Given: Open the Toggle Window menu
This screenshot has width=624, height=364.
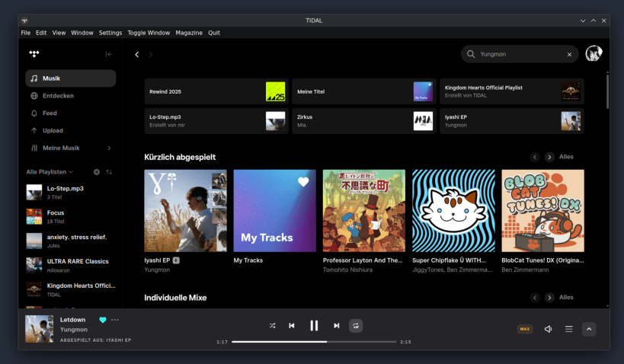Looking at the screenshot, I should pyautogui.click(x=149, y=33).
